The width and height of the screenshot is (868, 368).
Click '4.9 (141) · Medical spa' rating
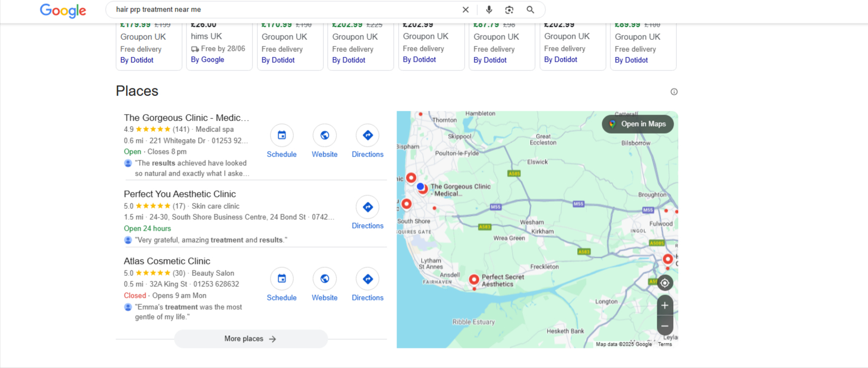point(178,129)
